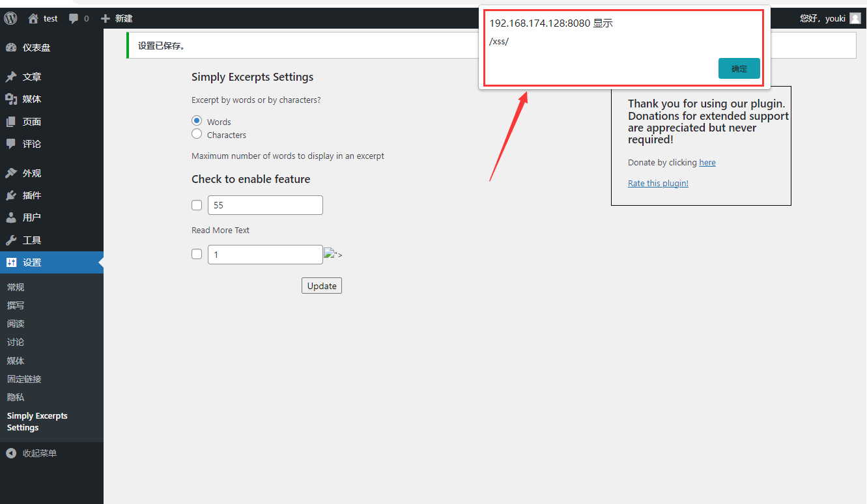
Task: Click the 评论 comment icon in sidebar
Action: click(x=11, y=144)
